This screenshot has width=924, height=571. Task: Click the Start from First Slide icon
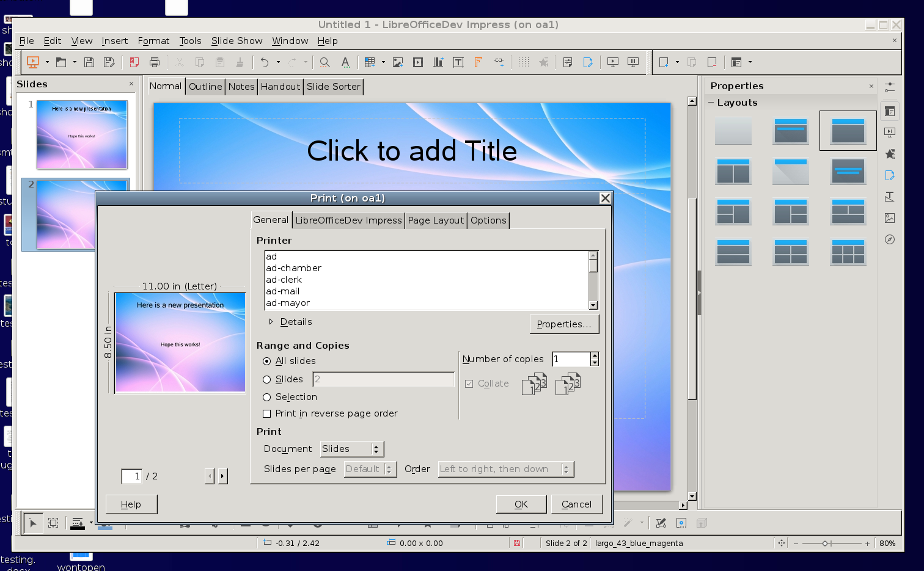click(613, 62)
